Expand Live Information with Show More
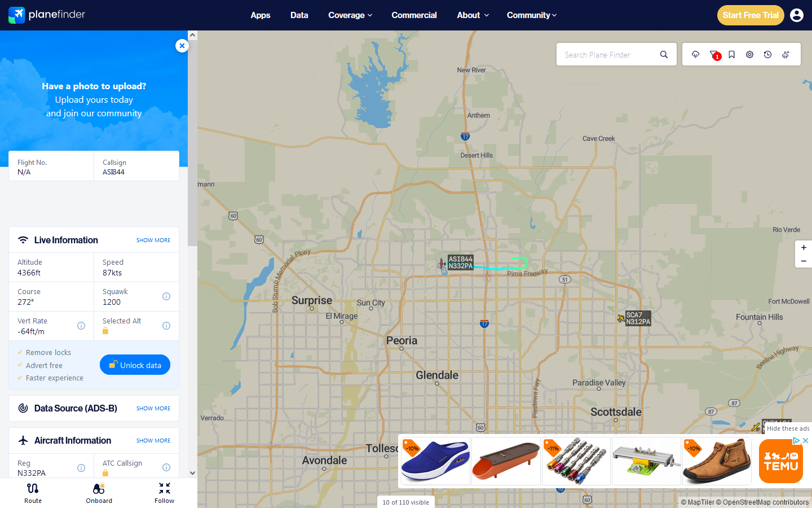812x508 pixels. 153,240
